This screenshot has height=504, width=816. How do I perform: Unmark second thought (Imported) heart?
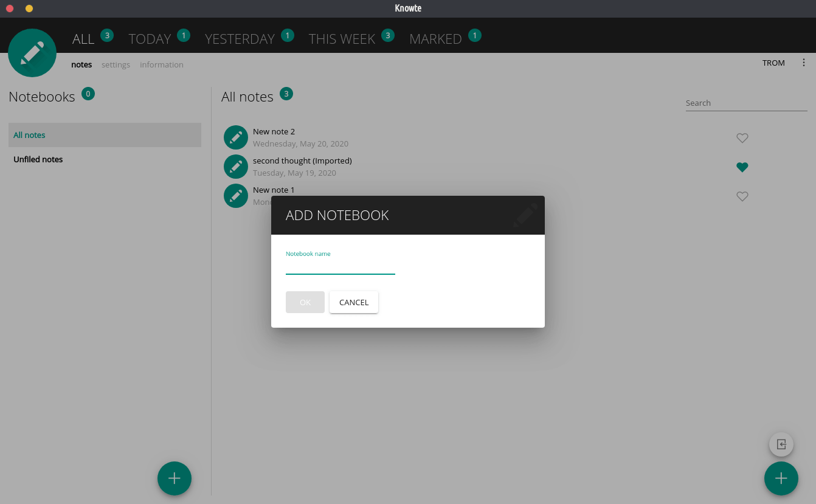point(742,167)
